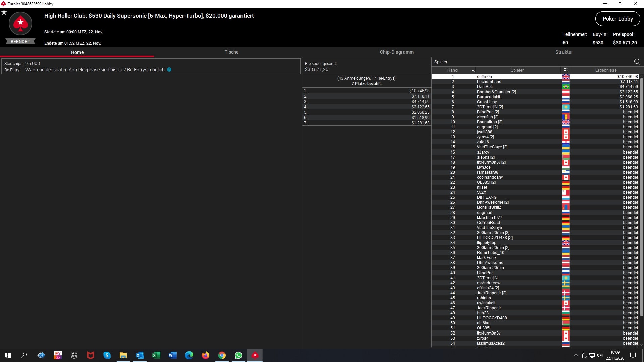
Task: Show hidden system tray icons chevron
Action: [x=576, y=355]
